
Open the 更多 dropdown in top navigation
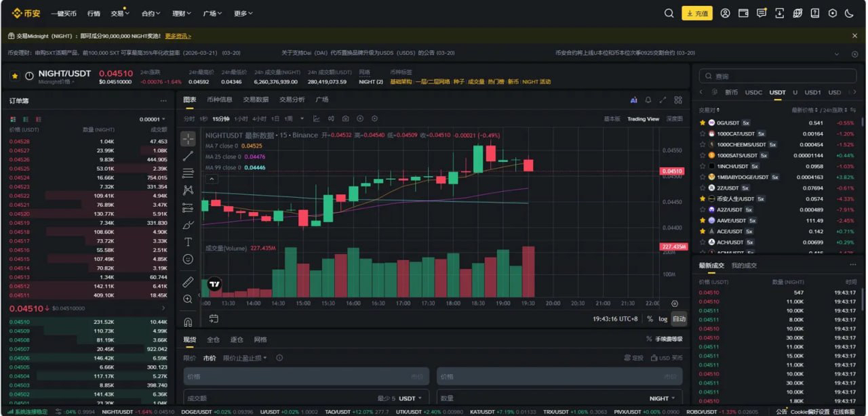[243, 13]
